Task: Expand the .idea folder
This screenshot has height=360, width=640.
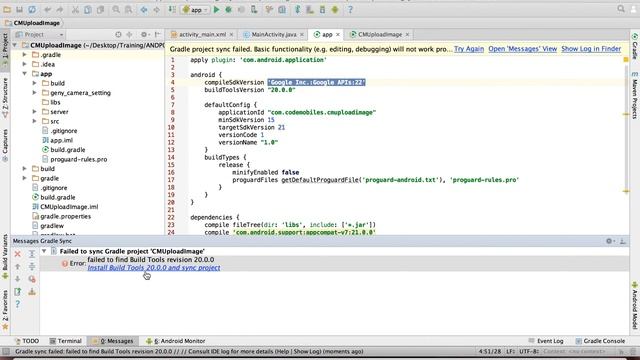Action: tap(24, 64)
